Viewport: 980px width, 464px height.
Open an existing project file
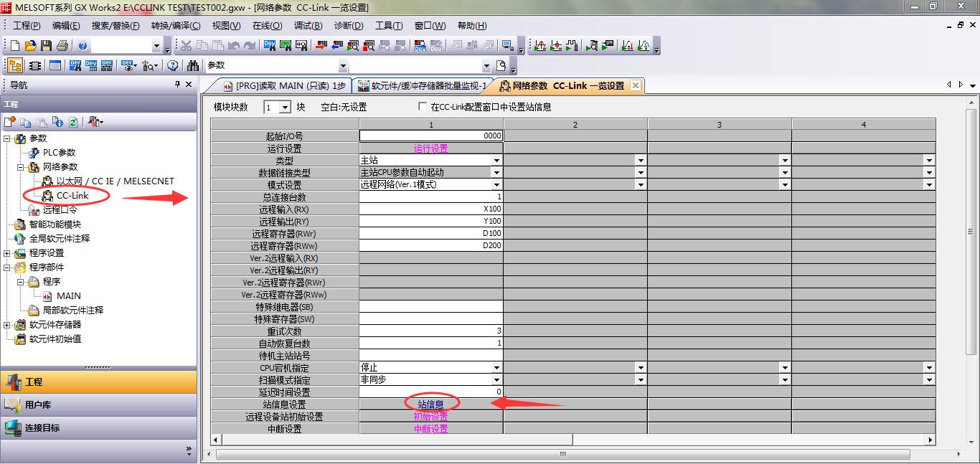(x=29, y=45)
